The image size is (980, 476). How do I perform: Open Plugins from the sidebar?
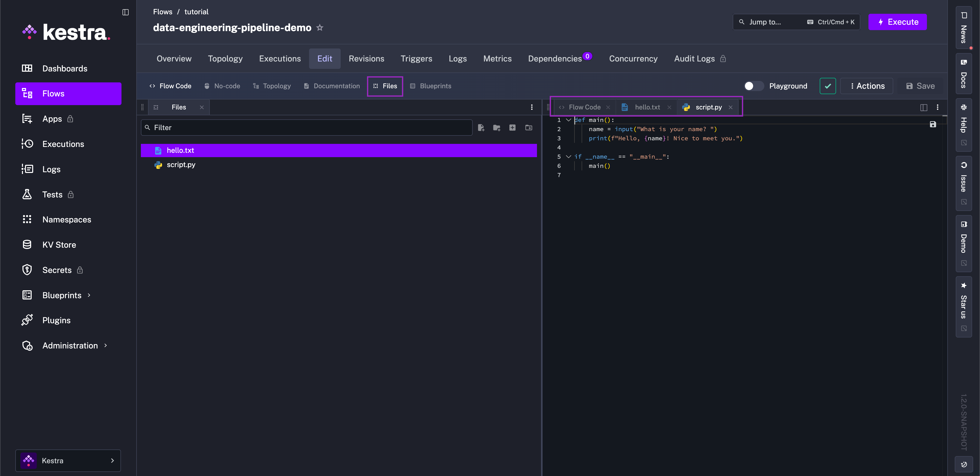tap(56, 320)
